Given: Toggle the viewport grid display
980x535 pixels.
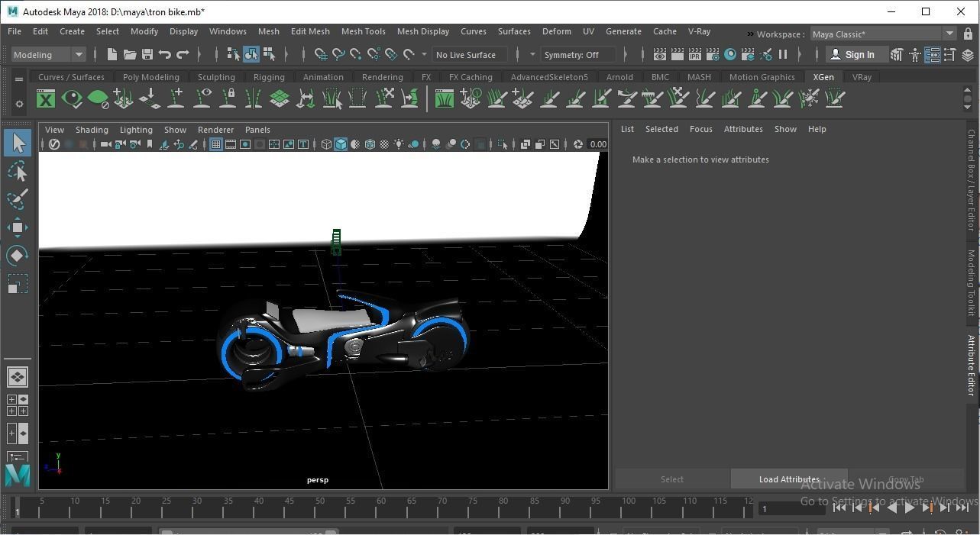Looking at the screenshot, I should (x=216, y=144).
